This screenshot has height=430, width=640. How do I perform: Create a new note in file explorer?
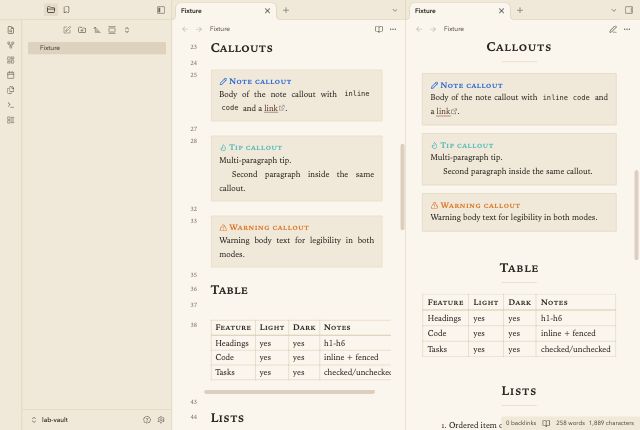pos(67,30)
